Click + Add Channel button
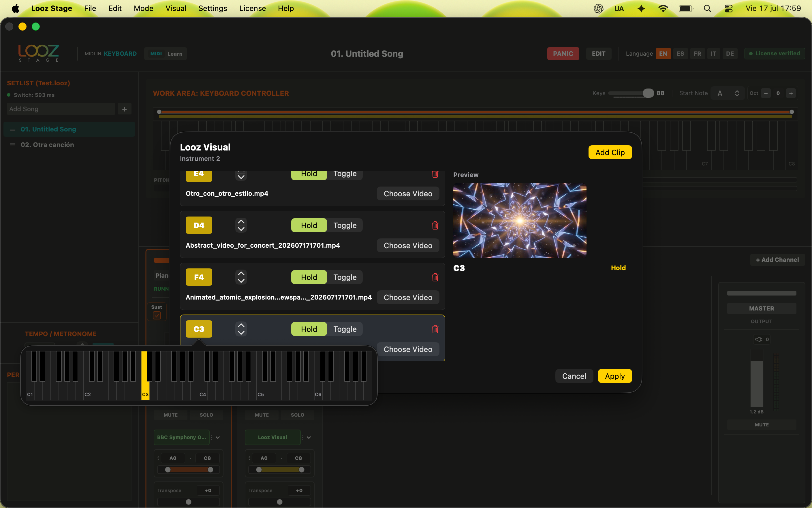 [x=777, y=260]
